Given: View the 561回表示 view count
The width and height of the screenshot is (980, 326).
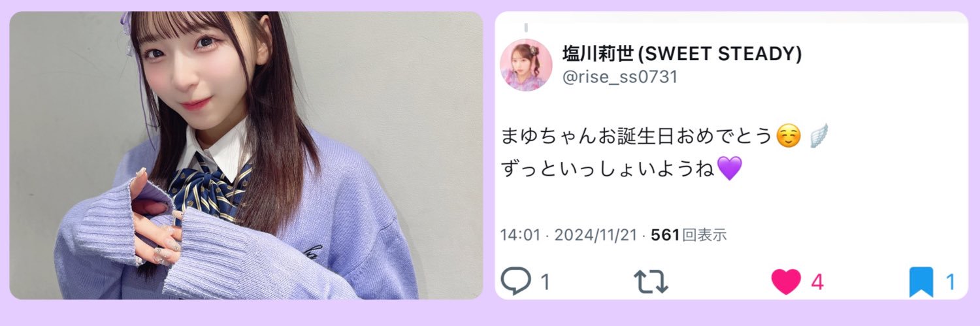Looking at the screenshot, I should [689, 235].
